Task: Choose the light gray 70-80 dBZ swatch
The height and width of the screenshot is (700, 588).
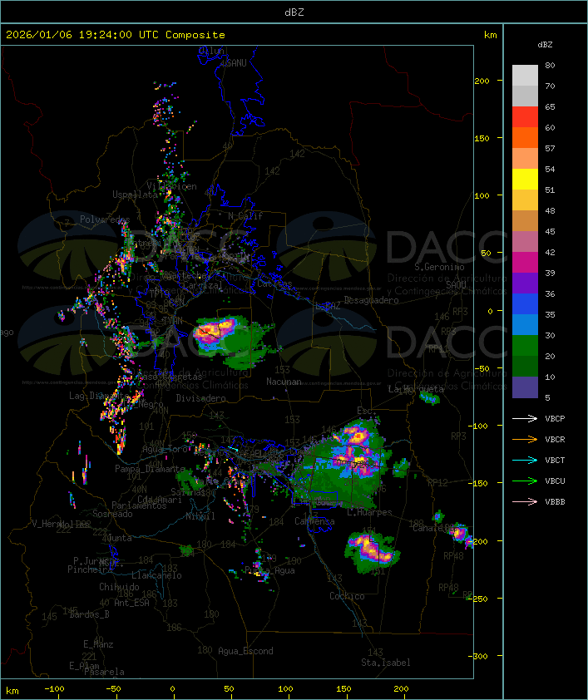Action: (x=525, y=76)
